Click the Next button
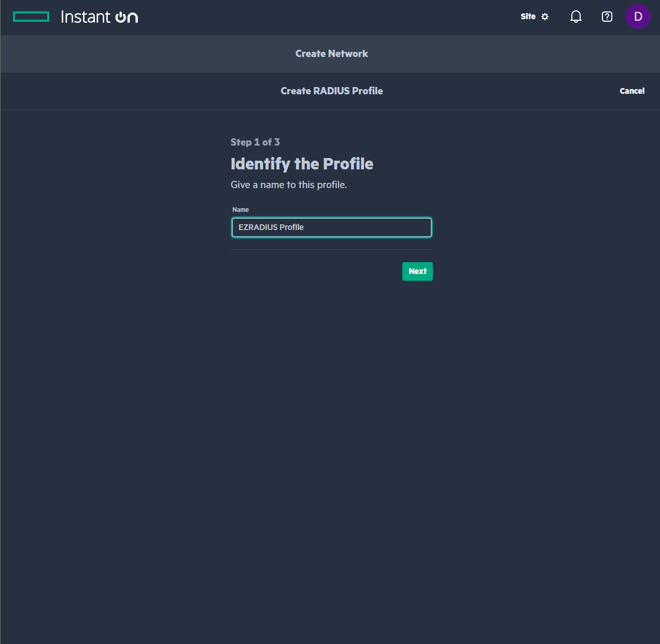This screenshot has height=644, width=660. click(417, 271)
